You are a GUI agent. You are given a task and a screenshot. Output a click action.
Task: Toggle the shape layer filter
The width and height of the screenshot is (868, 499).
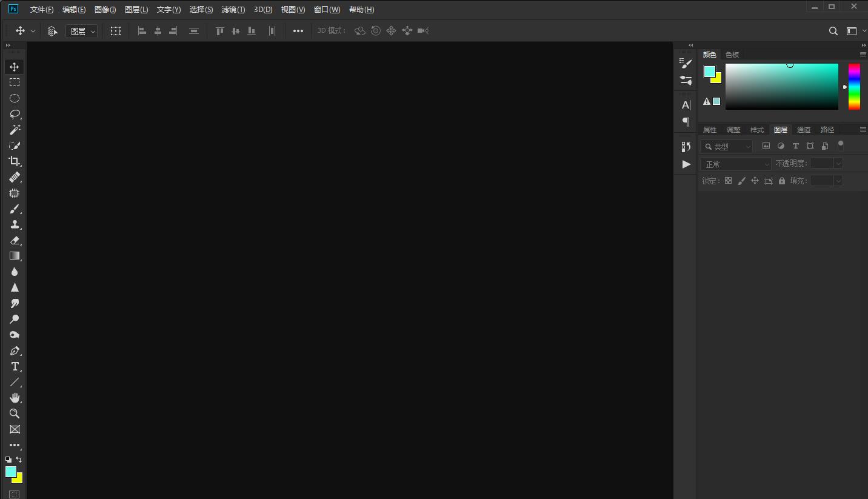(810, 146)
